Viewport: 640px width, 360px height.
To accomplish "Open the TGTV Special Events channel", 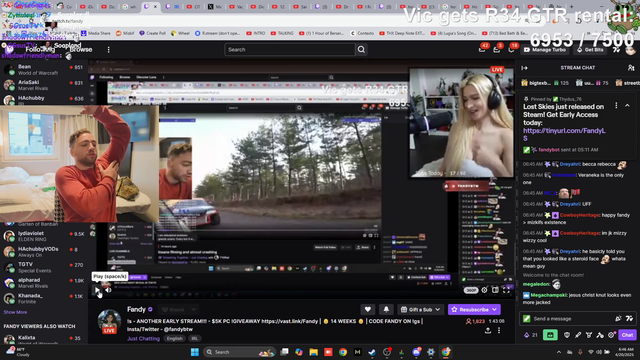I will pyautogui.click(x=44, y=267).
